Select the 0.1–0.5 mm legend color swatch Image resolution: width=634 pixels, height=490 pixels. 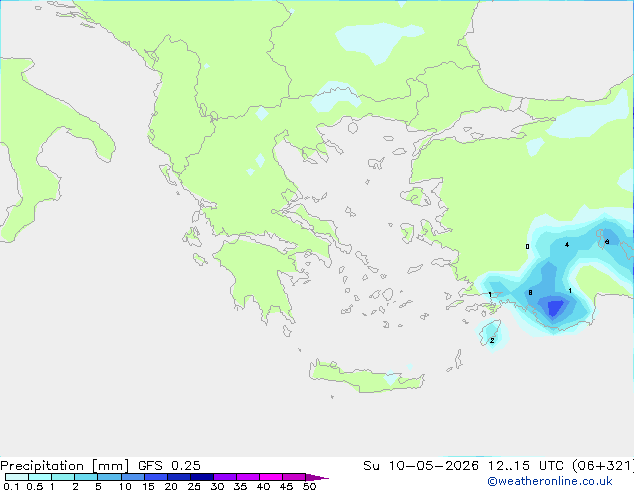(x=17, y=477)
